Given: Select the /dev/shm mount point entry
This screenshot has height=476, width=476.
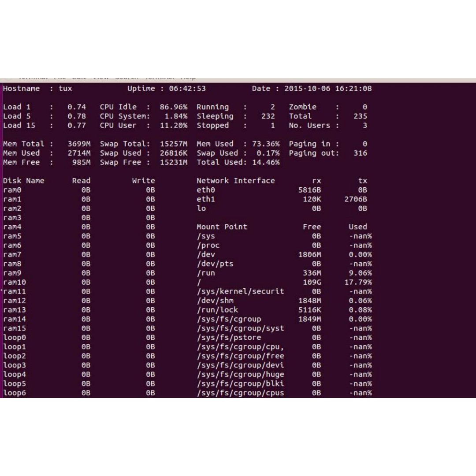Looking at the screenshot, I should (x=215, y=301).
